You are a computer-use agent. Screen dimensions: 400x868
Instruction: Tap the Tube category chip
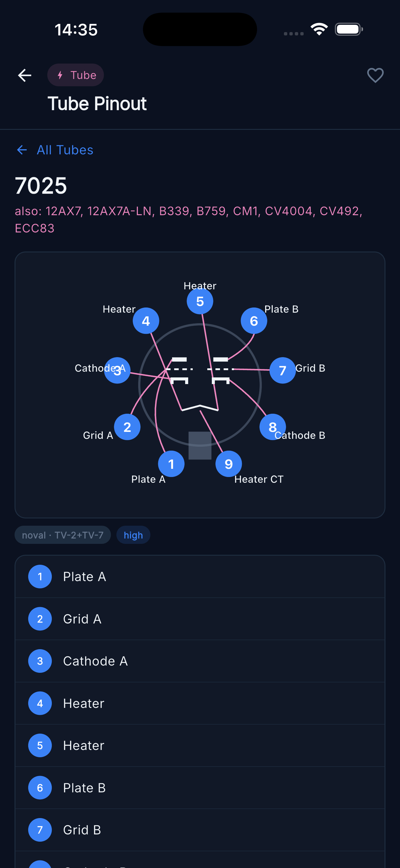coord(75,75)
